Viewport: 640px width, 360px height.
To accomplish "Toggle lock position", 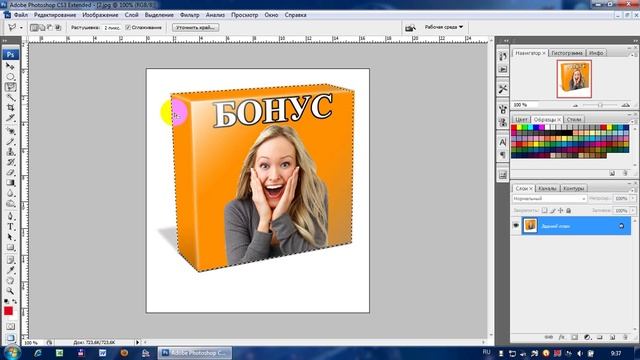I will pyautogui.click(x=560, y=211).
